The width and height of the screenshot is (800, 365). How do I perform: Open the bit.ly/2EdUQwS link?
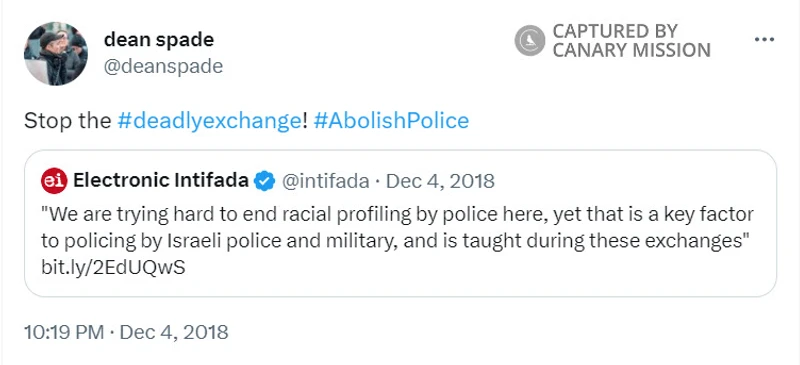tap(113, 267)
